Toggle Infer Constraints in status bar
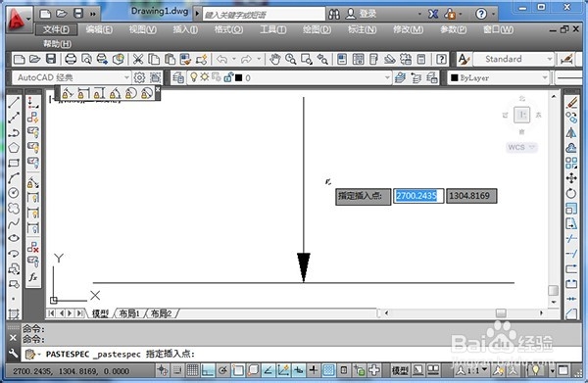The height and width of the screenshot is (383, 588). coord(163,370)
